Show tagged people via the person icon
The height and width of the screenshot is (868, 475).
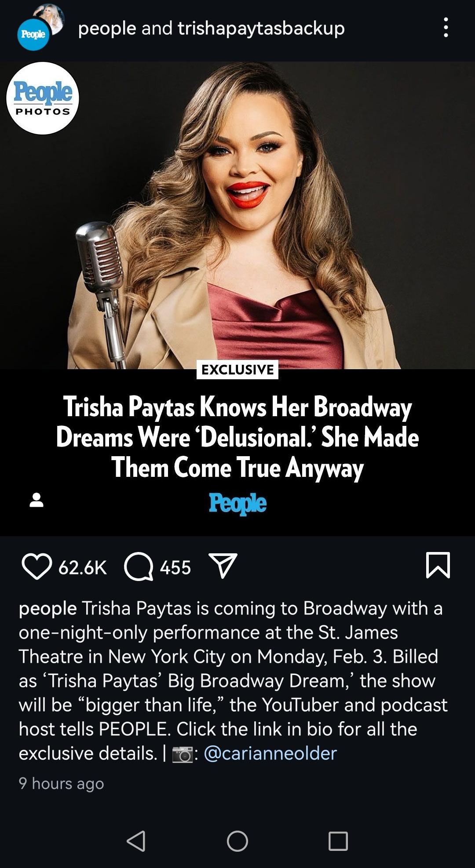coord(37,500)
